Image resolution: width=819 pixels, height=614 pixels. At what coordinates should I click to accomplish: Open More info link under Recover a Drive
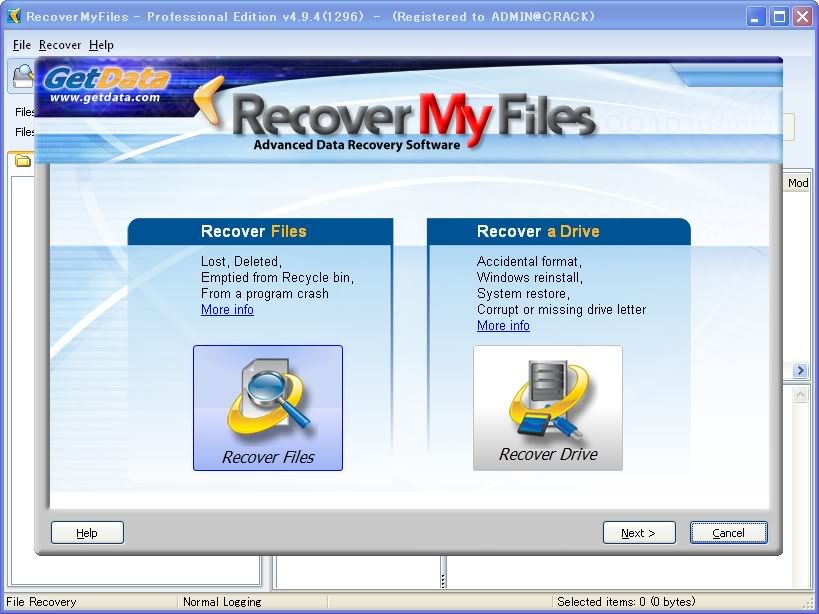point(504,325)
